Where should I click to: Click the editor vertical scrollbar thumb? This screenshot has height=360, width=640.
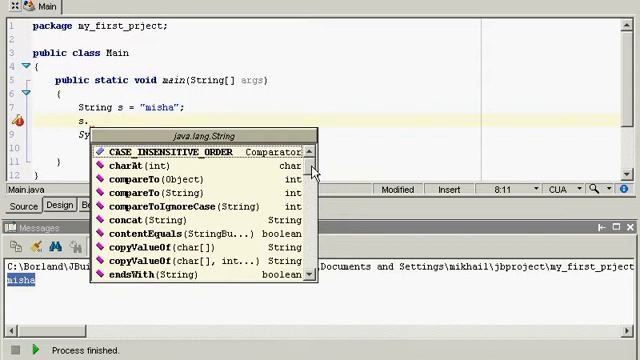tap(627, 79)
